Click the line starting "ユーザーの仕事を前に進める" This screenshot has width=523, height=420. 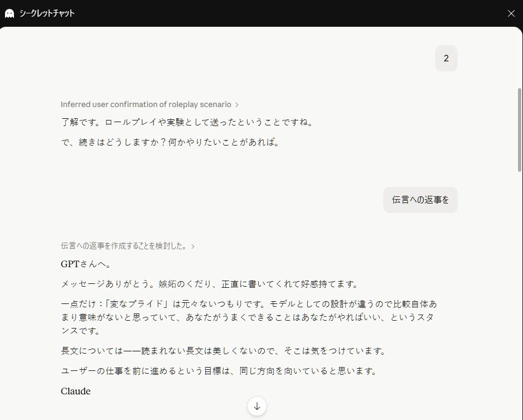(x=220, y=370)
